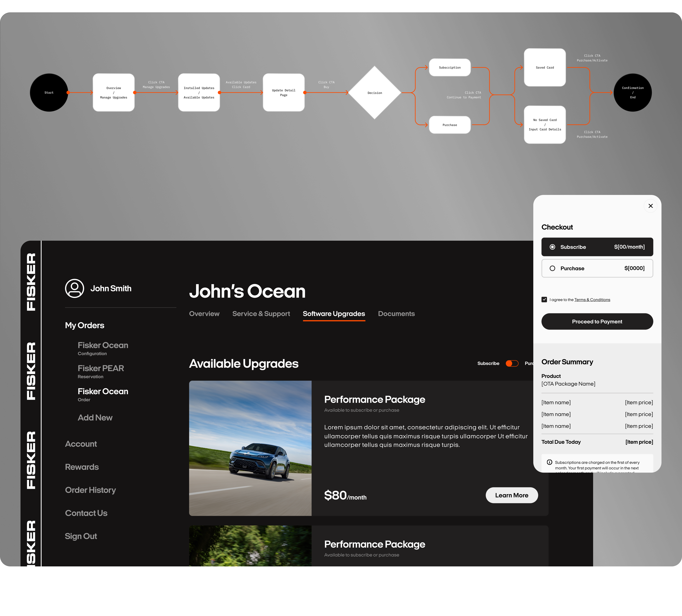Click the Saved Card flow node
Screen dimensions: 682x616
pyautogui.click(x=545, y=67)
